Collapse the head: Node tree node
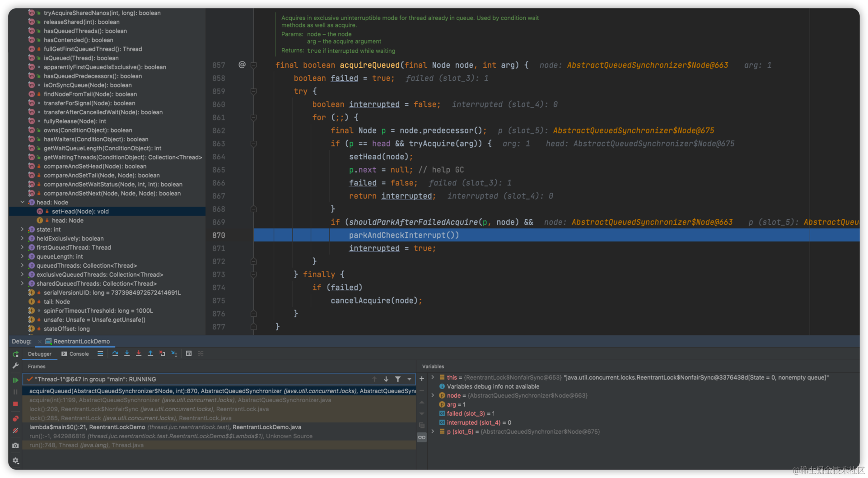This screenshot has height=478, width=868. tap(22, 202)
